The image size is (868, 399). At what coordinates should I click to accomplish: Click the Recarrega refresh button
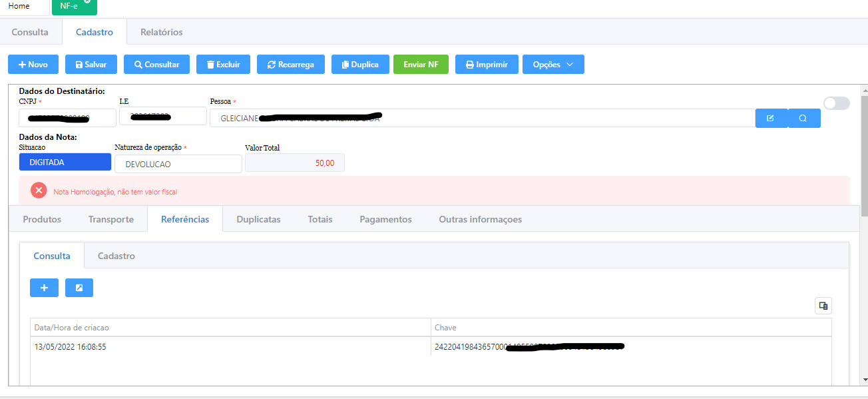290,65
